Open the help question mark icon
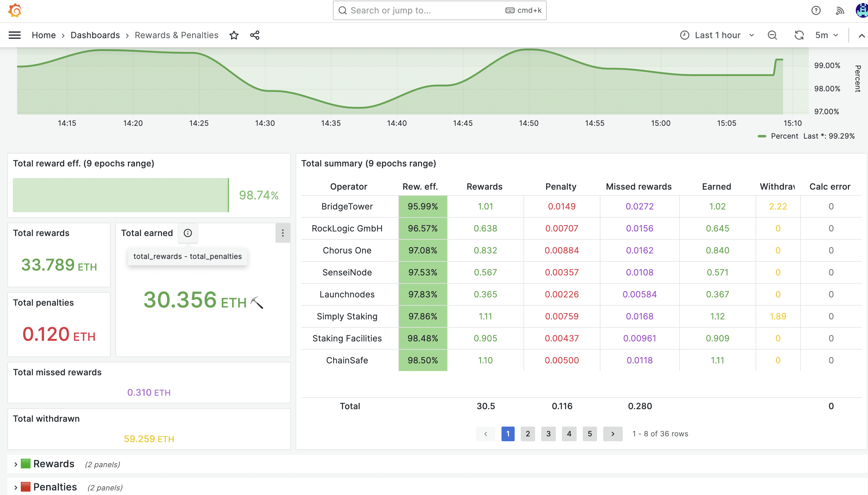The width and height of the screenshot is (868, 495). 816,11
